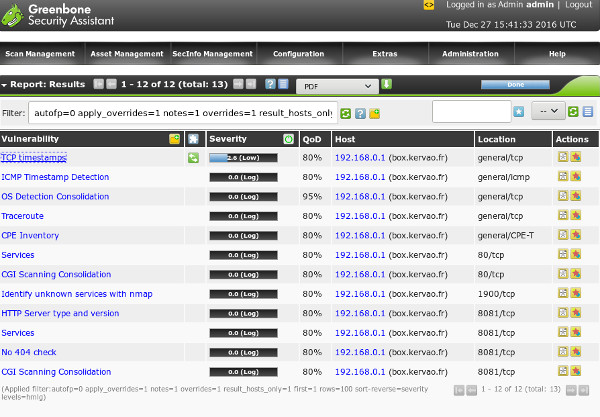This screenshot has width=600, height=417.
Task: Click the help icon beside the filter field
Action: tap(360, 114)
